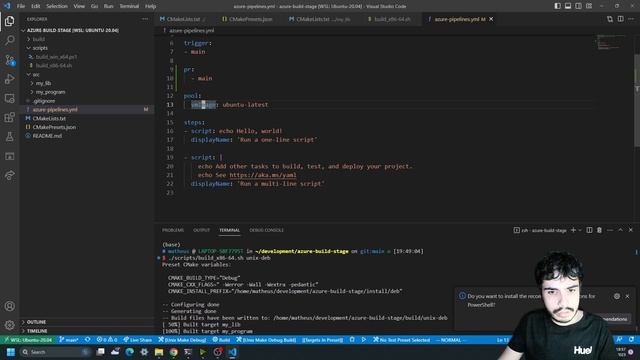Close the terminal panel

631,230
